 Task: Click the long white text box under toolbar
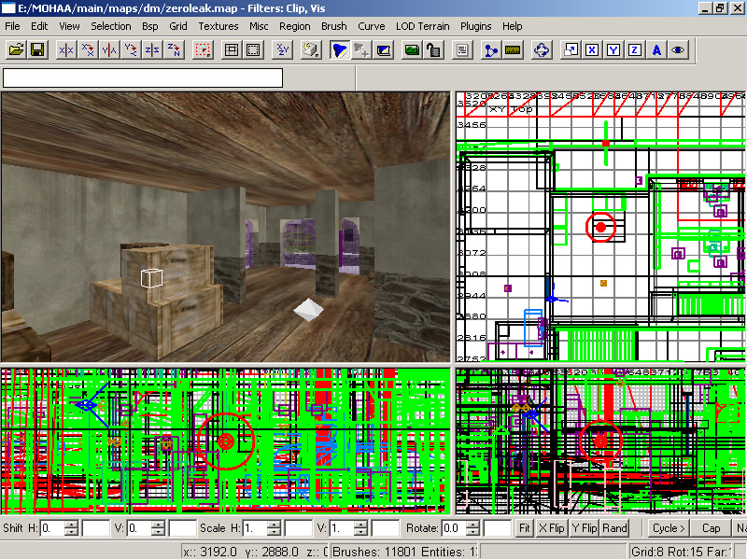(x=143, y=77)
